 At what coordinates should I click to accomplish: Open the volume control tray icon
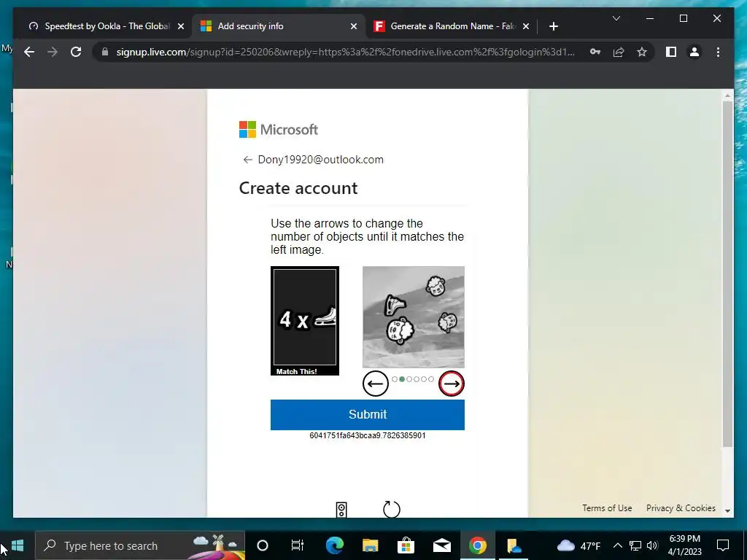click(x=652, y=545)
